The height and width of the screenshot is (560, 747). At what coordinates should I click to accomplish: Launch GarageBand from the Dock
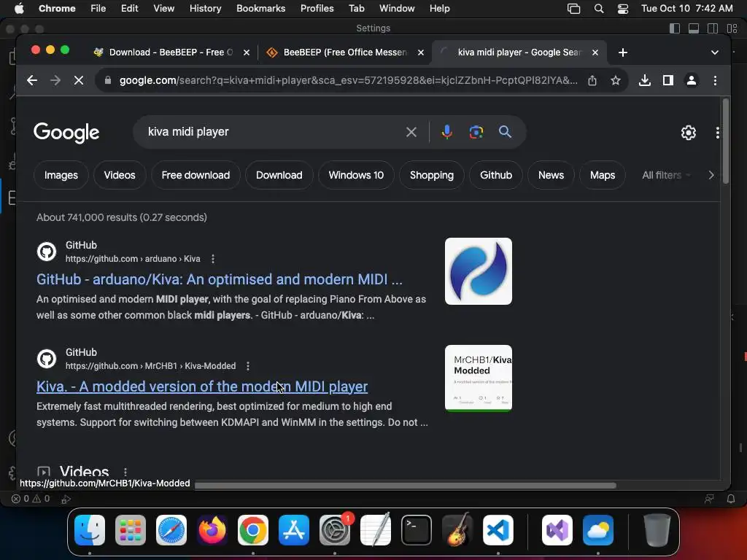[457, 530]
